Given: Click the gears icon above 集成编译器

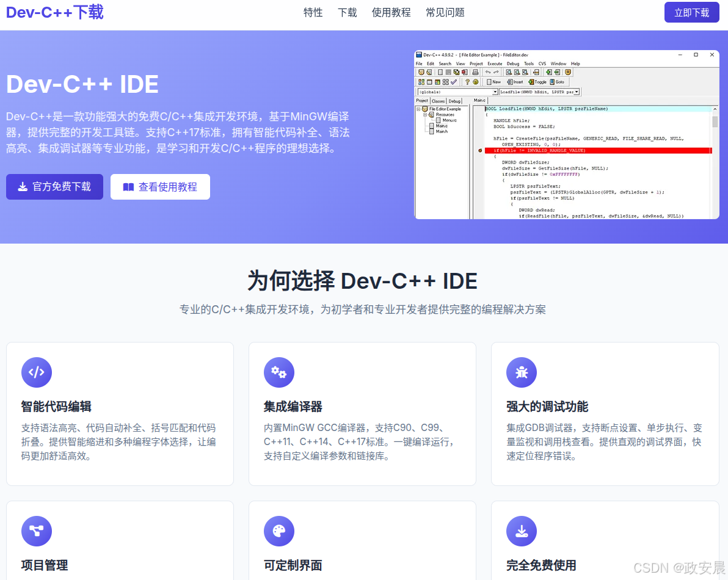Looking at the screenshot, I should pos(279,372).
